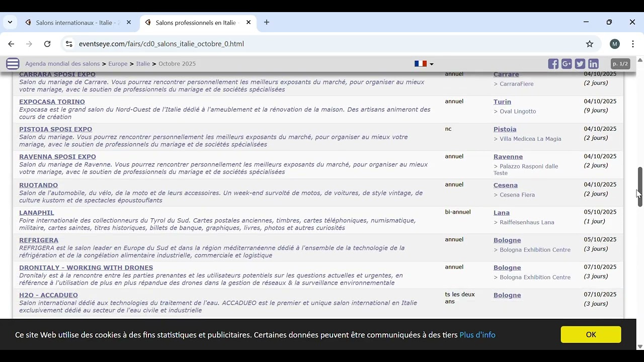Screen dimensions: 644x362
Task: Click the Pistoia city link
Action: (505, 129)
